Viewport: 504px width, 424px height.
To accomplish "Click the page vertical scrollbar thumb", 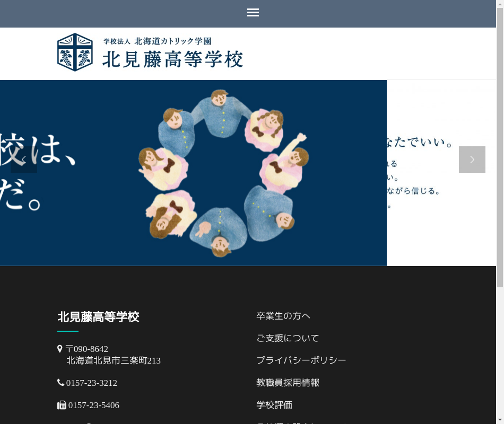I will [500, 147].
